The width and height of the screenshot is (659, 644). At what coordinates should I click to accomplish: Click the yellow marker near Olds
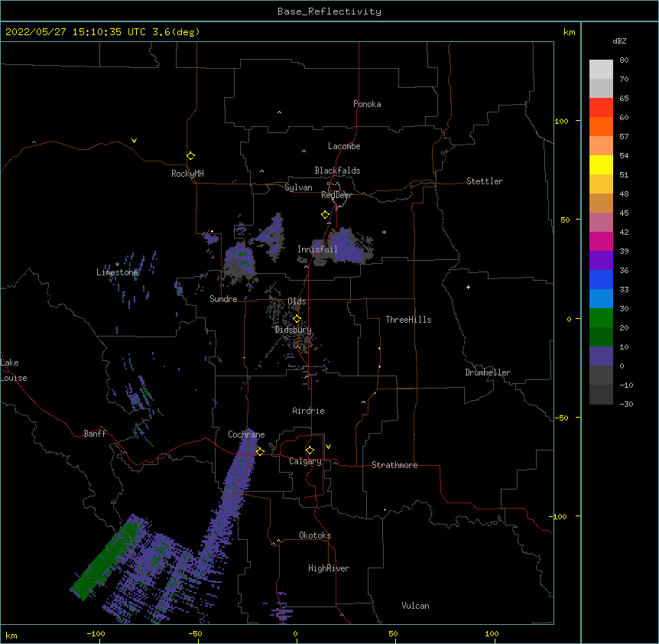point(297,319)
